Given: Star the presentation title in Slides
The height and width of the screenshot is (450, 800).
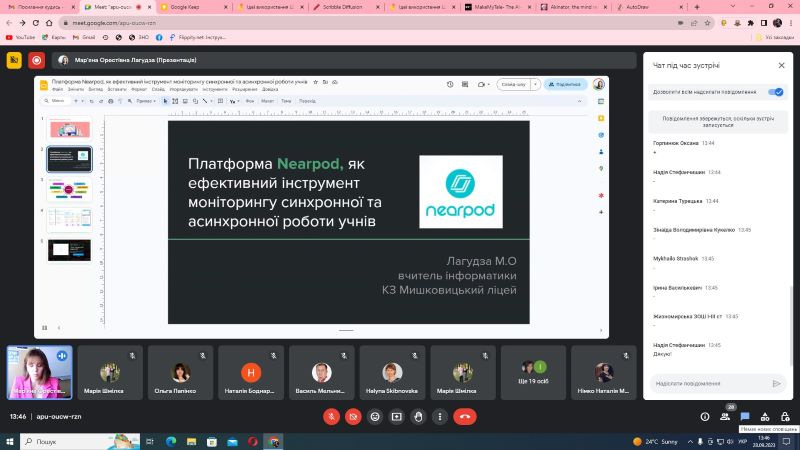Looking at the screenshot, I should click(x=315, y=82).
